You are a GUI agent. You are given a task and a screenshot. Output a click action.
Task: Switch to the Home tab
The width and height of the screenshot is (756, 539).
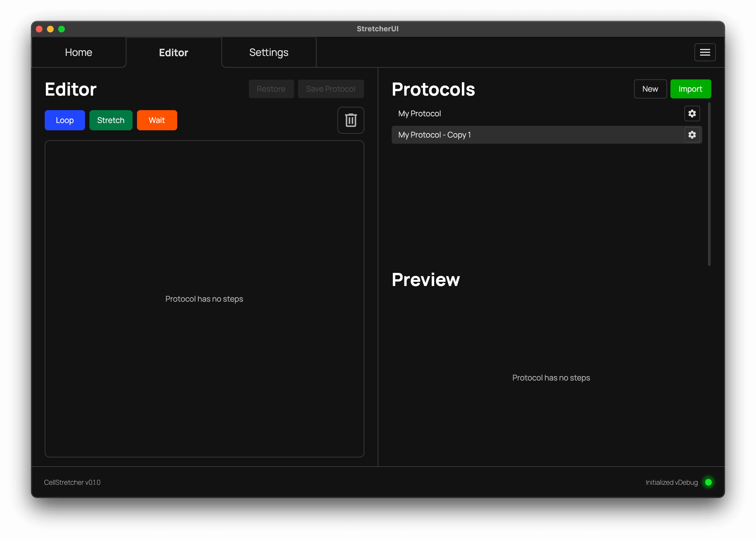pos(79,53)
